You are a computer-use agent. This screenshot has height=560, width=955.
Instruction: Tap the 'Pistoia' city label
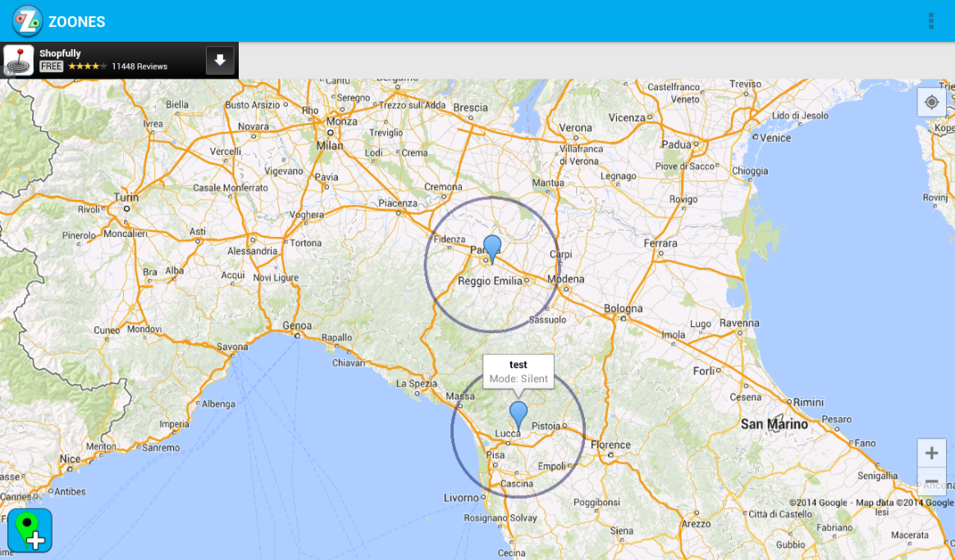(x=546, y=426)
